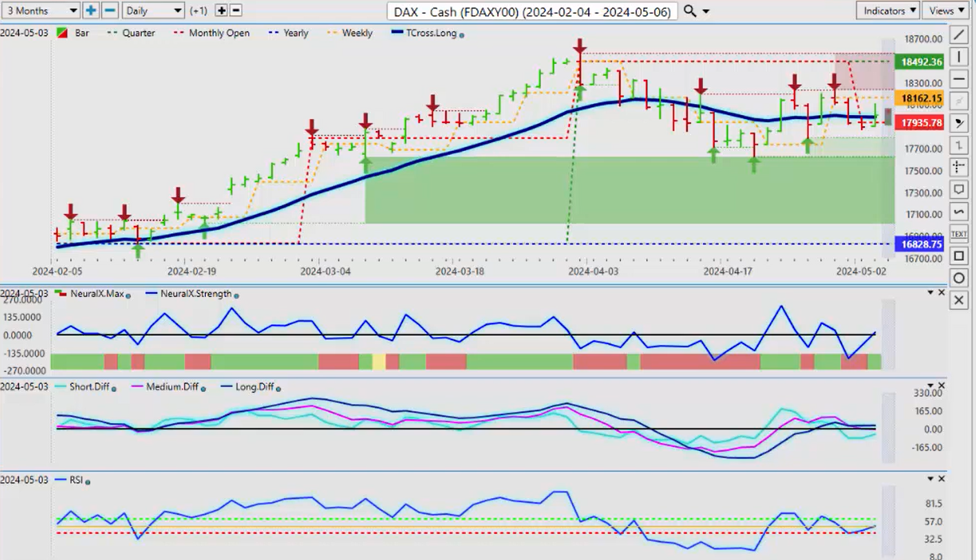The image size is (976, 560).
Task: Click the blue minus zoom-out button
Action: coord(110,10)
